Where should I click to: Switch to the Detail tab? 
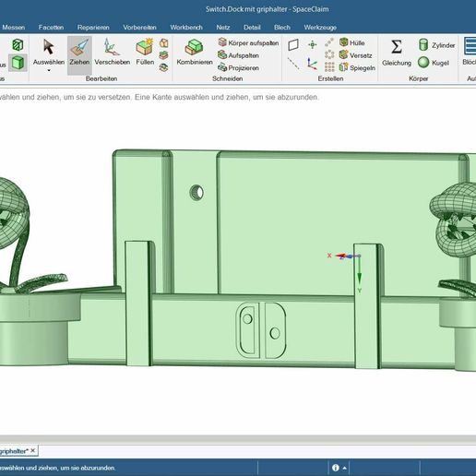tap(252, 28)
